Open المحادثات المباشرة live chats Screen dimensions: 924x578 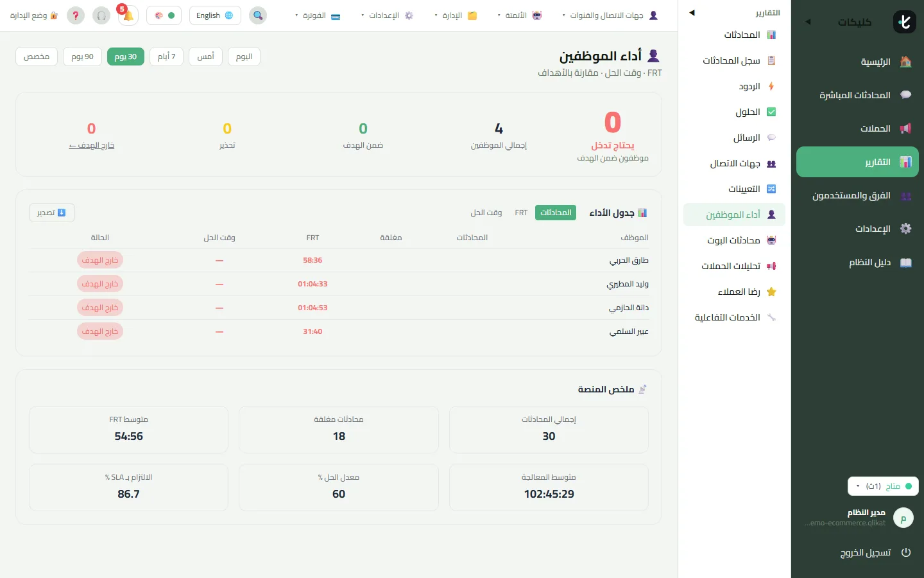coord(857,95)
